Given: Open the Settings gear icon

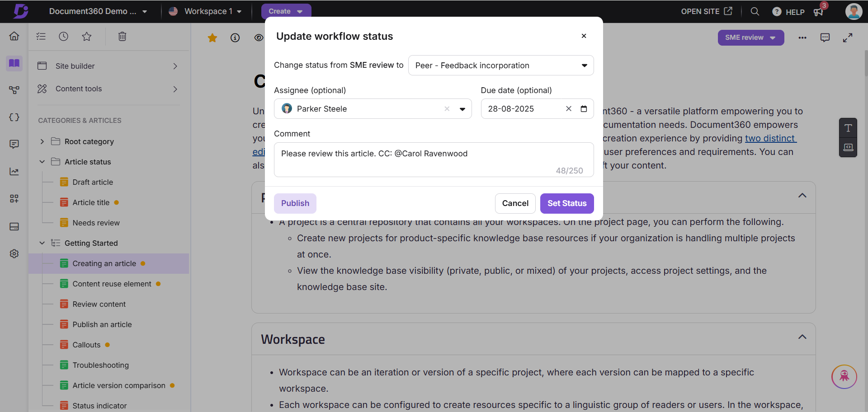Looking at the screenshot, I should (14, 253).
